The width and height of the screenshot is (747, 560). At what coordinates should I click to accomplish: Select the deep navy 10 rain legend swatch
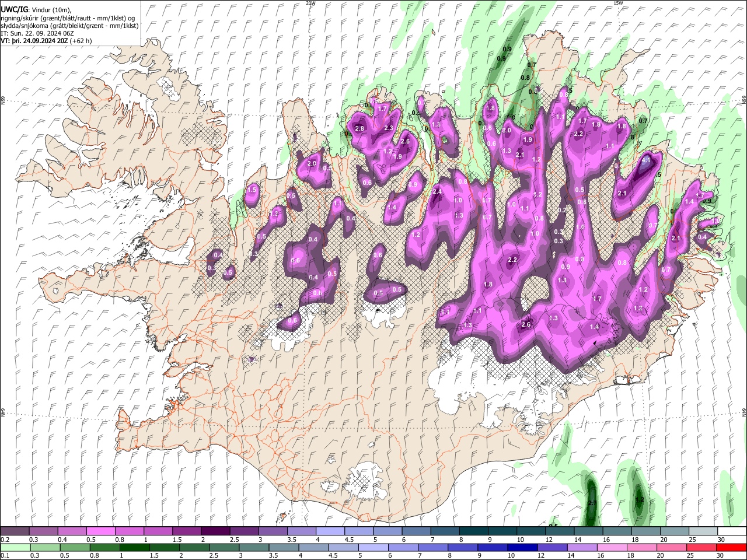[522, 547]
